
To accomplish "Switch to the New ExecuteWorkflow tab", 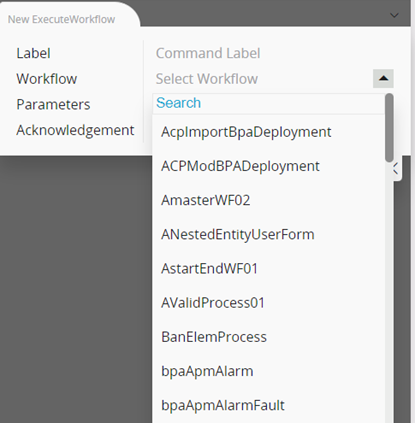I will pyautogui.click(x=62, y=19).
